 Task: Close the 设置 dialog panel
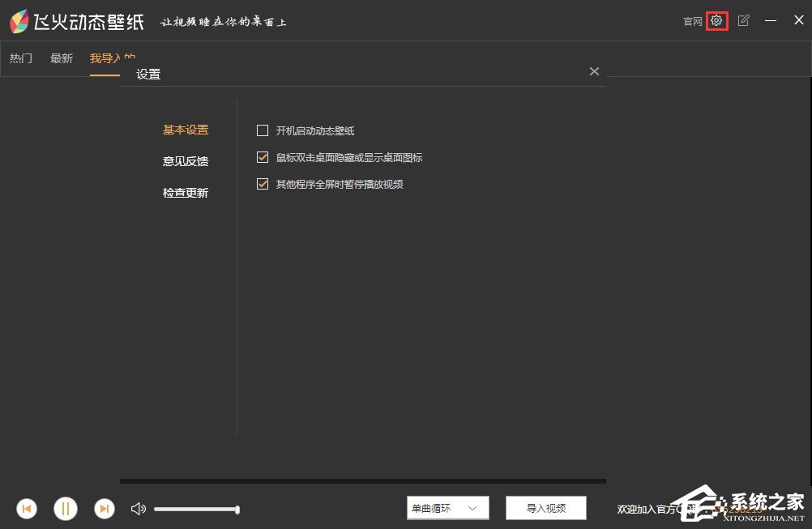tap(594, 71)
